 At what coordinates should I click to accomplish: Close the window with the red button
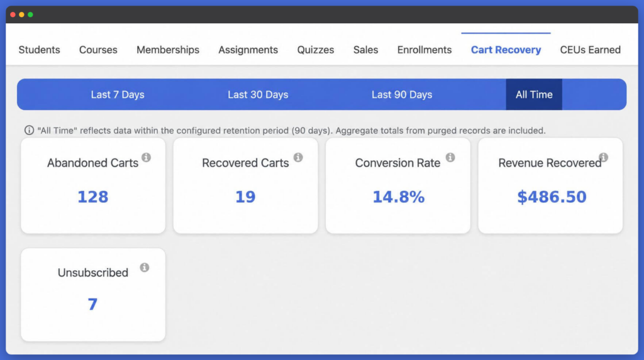coord(13,14)
